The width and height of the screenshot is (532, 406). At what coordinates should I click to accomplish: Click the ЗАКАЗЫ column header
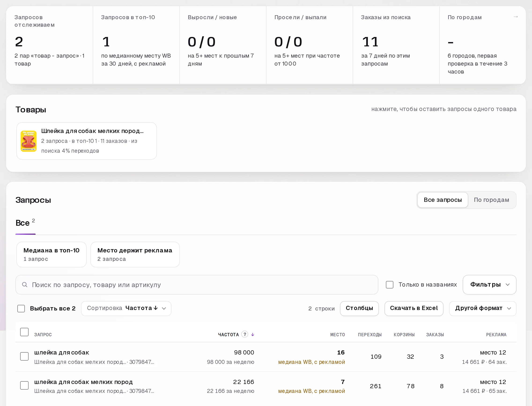(x=435, y=335)
